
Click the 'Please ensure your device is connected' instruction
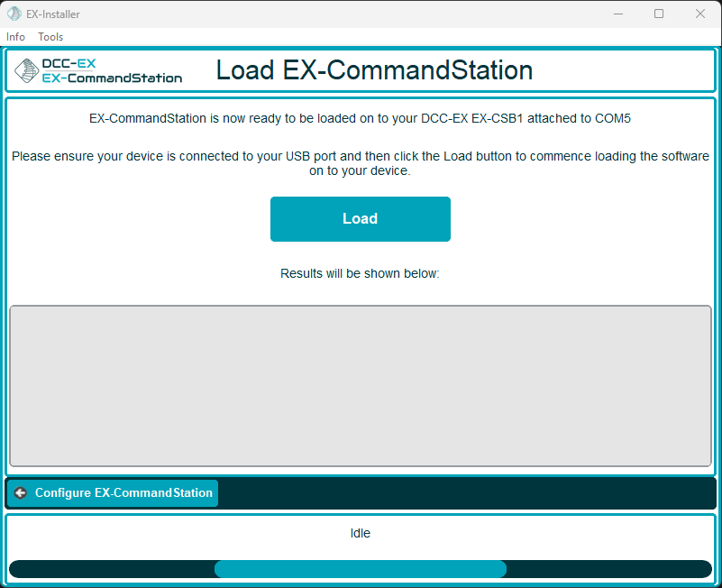point(360,163)
